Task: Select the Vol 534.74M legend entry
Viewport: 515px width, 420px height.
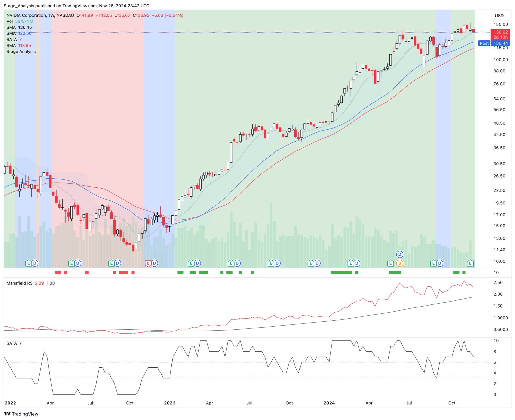Action: pyautogui.click(x=20, y=21)
